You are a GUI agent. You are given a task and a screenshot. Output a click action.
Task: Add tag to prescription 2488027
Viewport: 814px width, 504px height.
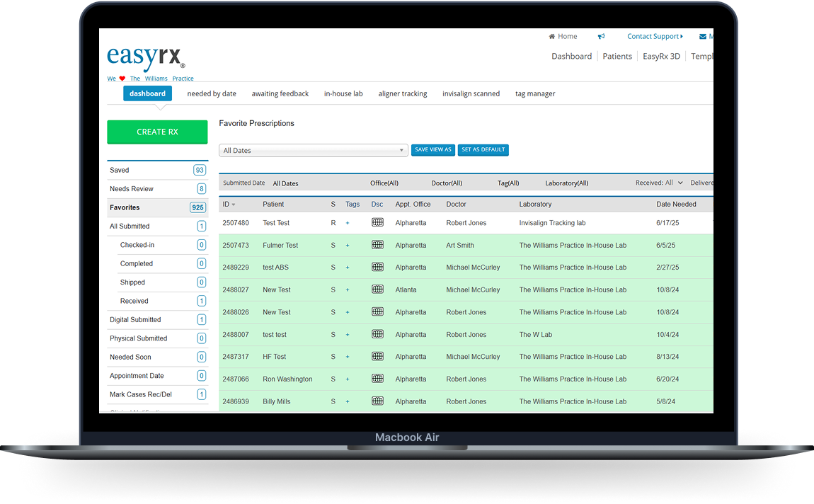click(x=348, y=290)
